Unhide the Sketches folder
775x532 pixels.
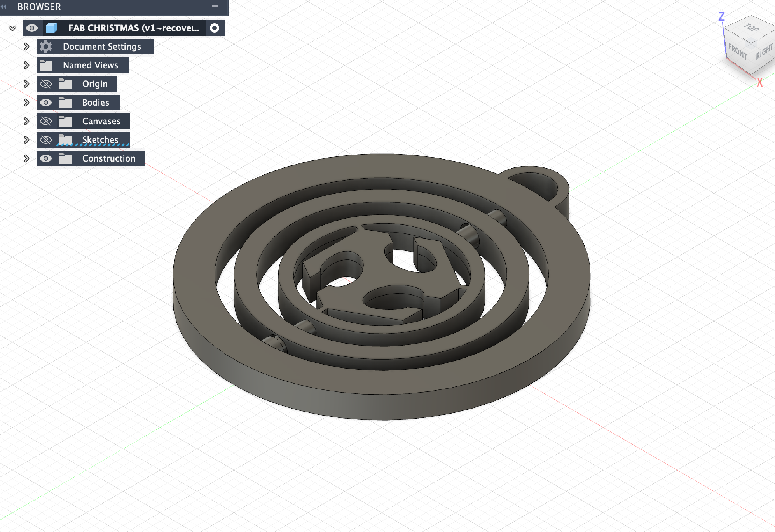pyautogui.click(x=46, y=139)
